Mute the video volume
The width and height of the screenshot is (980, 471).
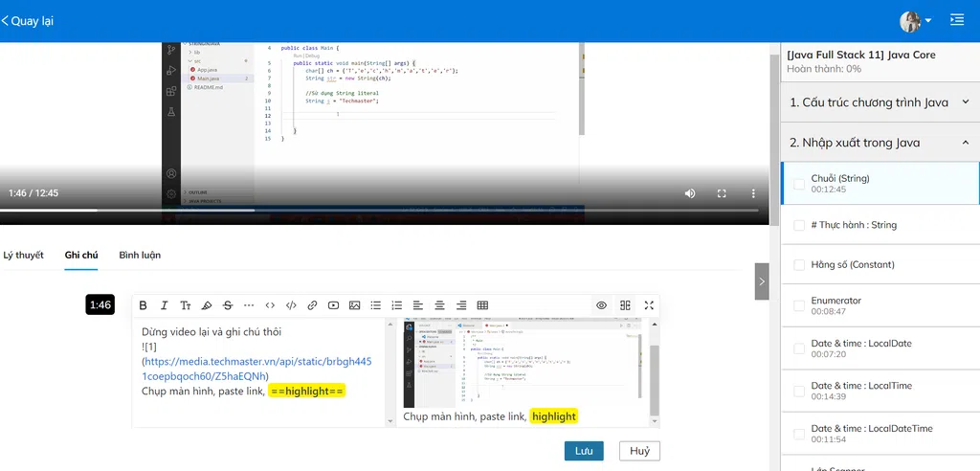(690, 193)
